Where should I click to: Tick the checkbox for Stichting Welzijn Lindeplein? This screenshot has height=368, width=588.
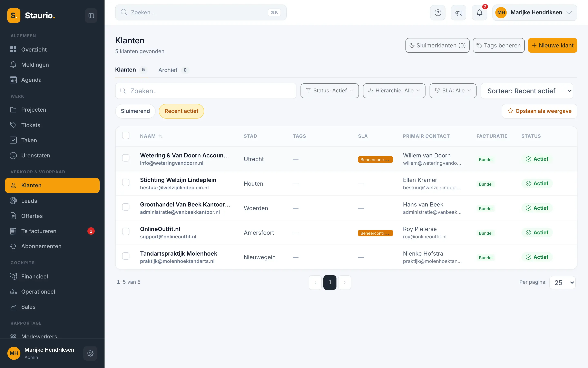click(126, 182)
